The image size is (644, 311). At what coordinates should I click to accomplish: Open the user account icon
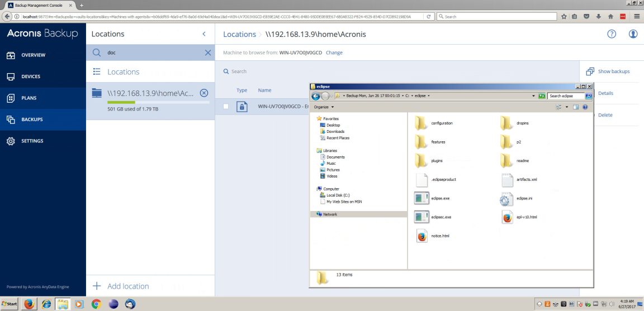[633, 34]
